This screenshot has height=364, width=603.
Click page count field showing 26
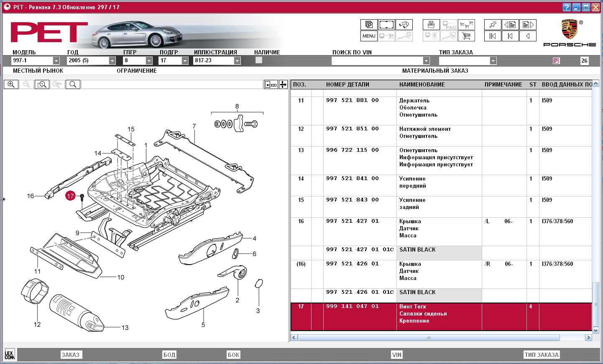pos(584,61)
